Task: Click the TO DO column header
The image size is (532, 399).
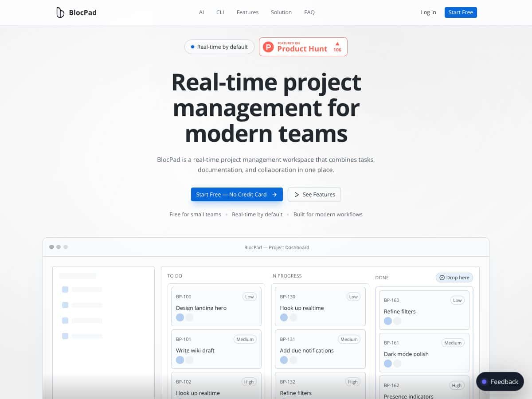Action: (x=175, y=276)
